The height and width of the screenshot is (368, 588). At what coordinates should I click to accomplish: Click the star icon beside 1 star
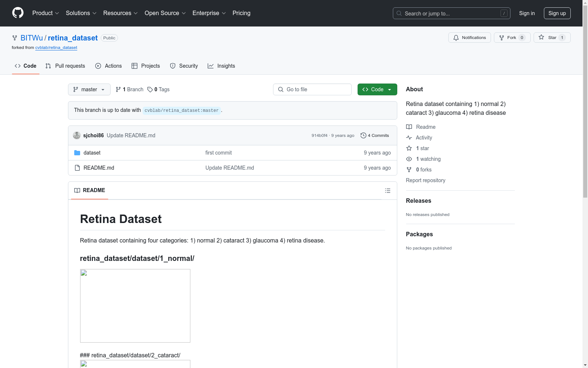(409, 148)
